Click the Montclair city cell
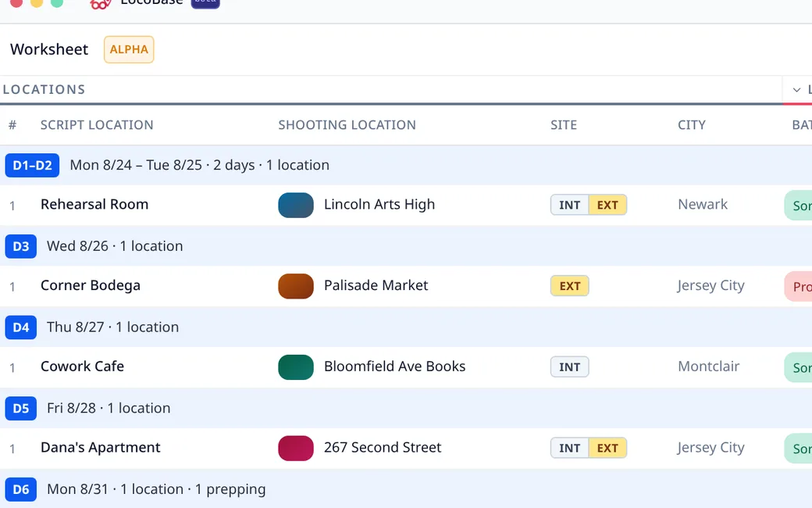 [708, 367]
